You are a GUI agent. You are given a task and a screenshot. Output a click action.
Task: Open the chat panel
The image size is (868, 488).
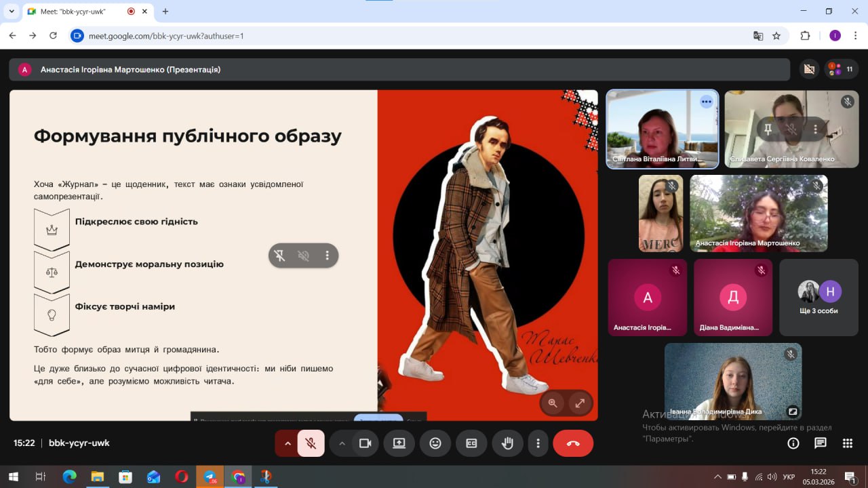(x=821, y=443)
